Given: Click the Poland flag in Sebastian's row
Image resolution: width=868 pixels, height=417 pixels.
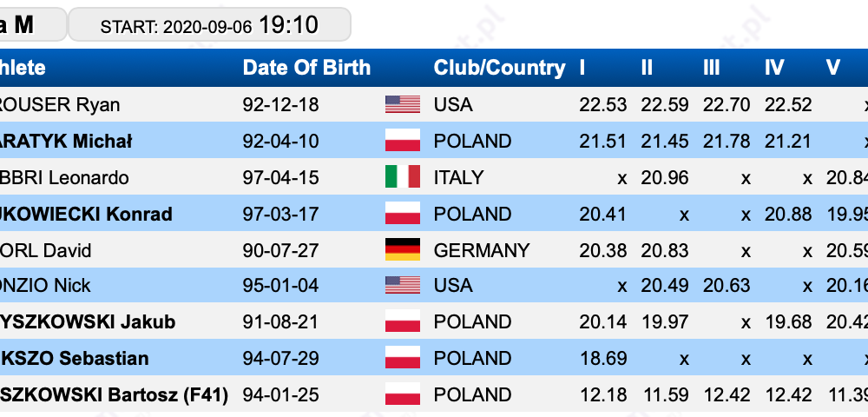Looking at the screenshot, I should [x=403, y=358].
